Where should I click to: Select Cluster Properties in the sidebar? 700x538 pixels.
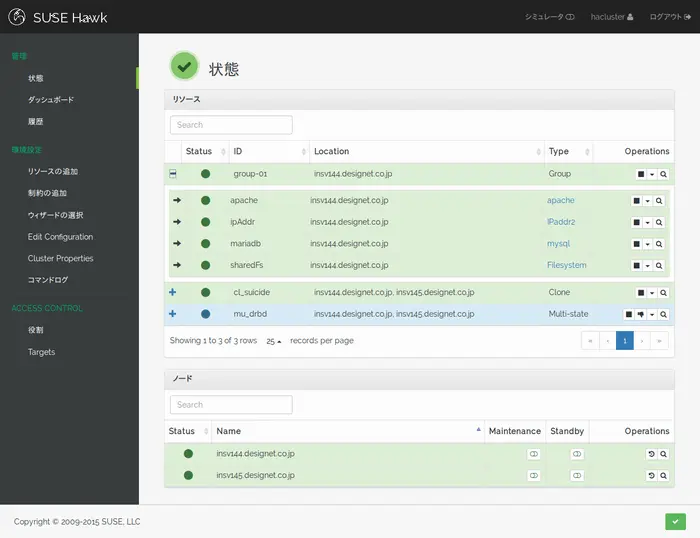click(61, 258)
